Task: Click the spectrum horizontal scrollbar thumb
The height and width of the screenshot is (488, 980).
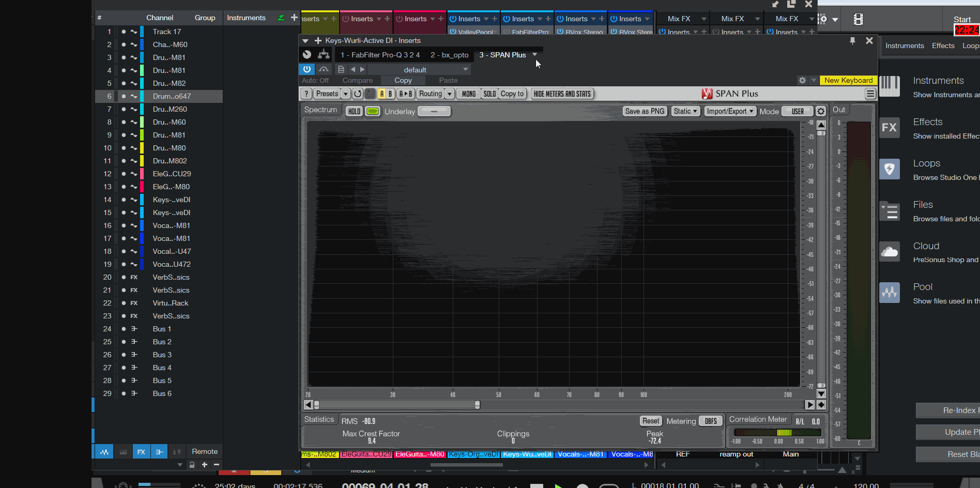Action: 397,405
